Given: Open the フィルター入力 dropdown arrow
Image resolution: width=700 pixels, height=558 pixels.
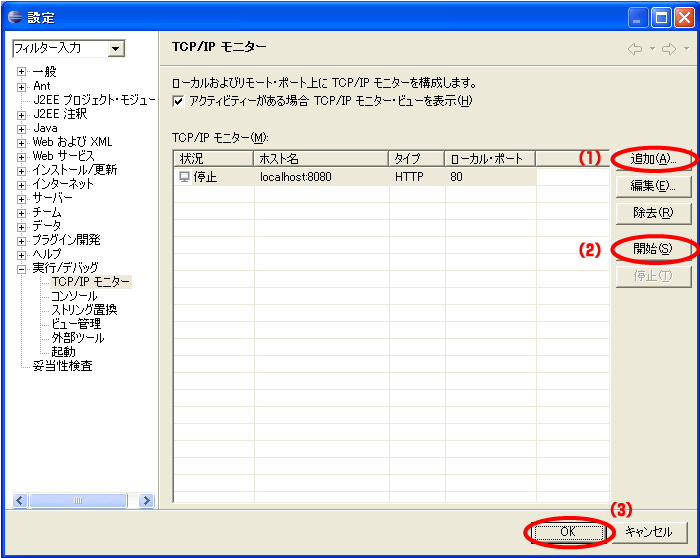Looking at the screenshot, I should [116, 49].
